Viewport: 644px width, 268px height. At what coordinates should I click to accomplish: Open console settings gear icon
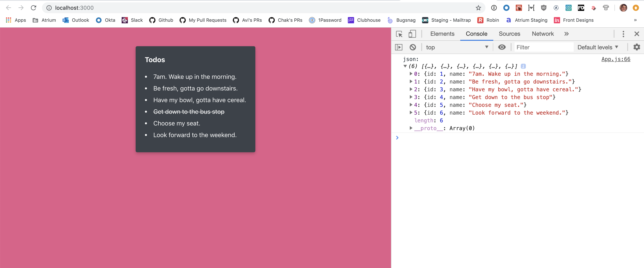click(x=636, y=47)
